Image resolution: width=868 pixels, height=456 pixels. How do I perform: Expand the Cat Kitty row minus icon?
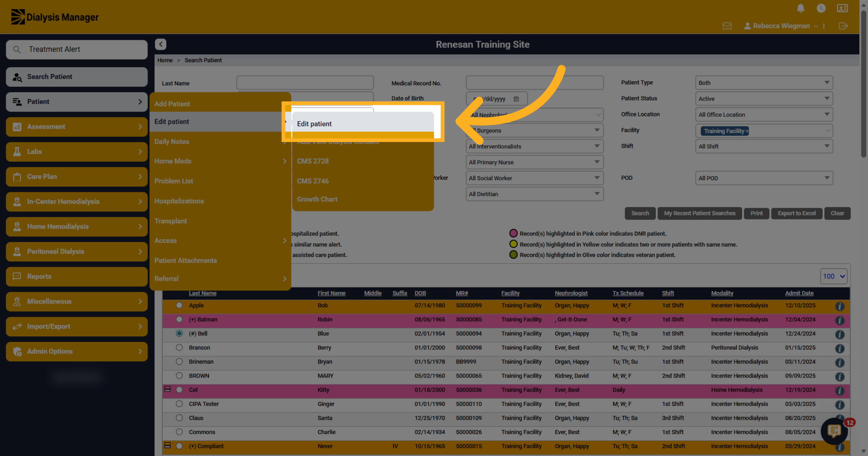pyautogui.click(x=167, y=389)
